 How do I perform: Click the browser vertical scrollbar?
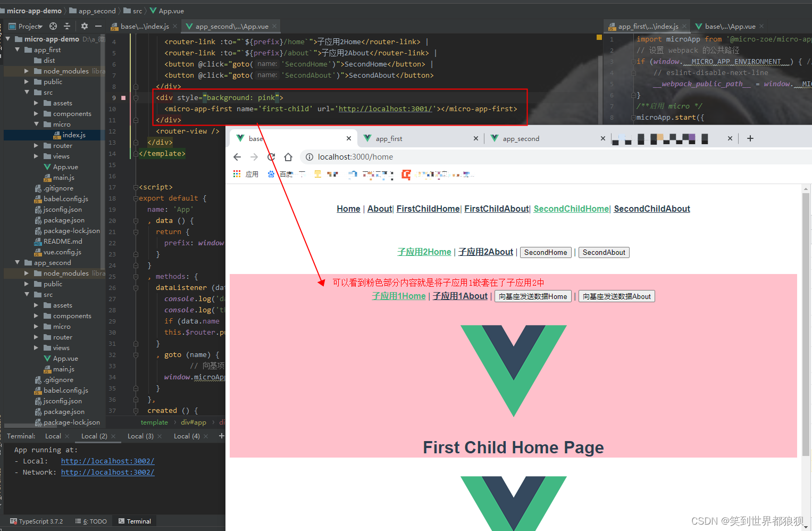point(806,325)
